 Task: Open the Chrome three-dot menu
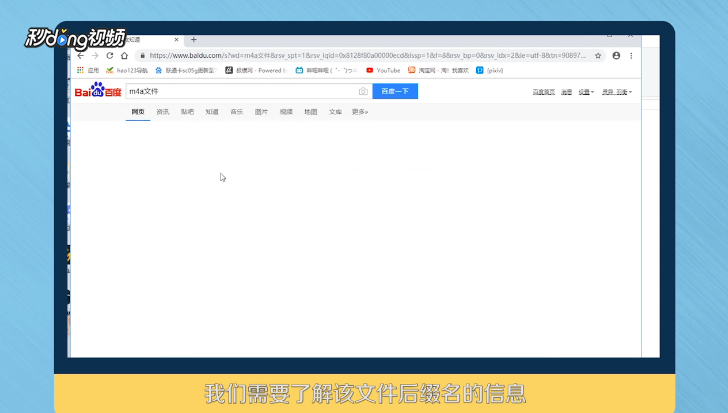pyautogui.click(x=631, y=56)
